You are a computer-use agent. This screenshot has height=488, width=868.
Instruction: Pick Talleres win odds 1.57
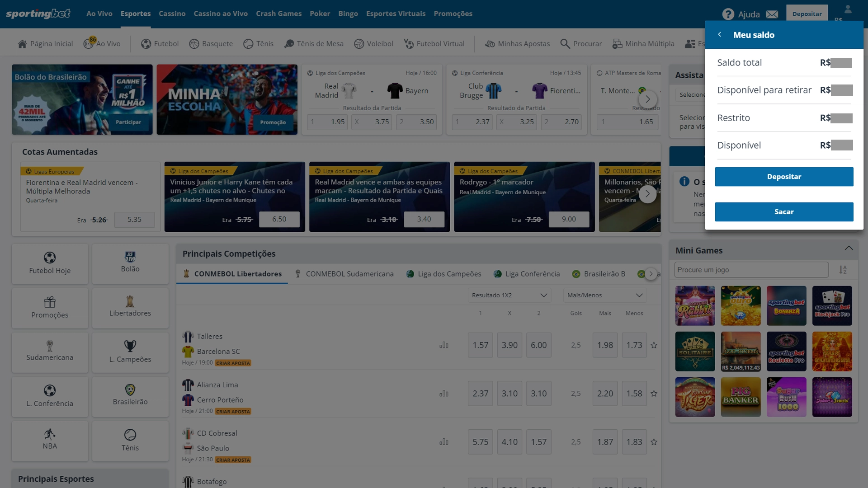pos(480,345)
